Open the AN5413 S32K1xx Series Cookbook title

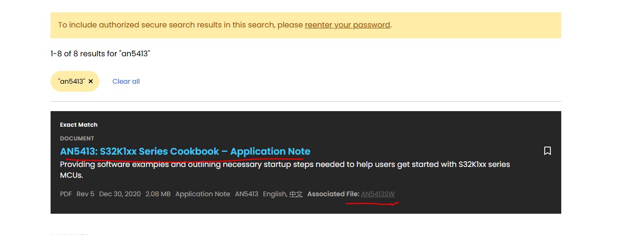[185, 151]
